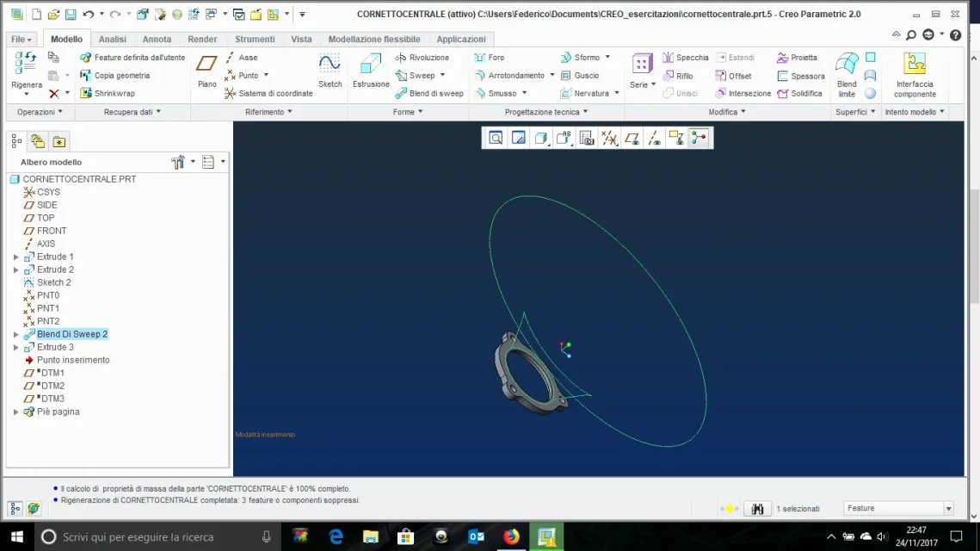This screenshot has height=551, width=980.
Task: Choose the Rivoluzione tool
Action: (422, 58)
